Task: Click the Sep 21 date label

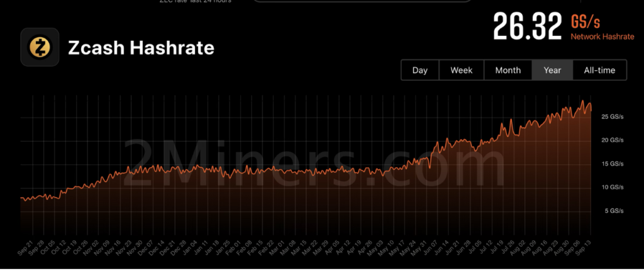Action: [x=25, y=248]
